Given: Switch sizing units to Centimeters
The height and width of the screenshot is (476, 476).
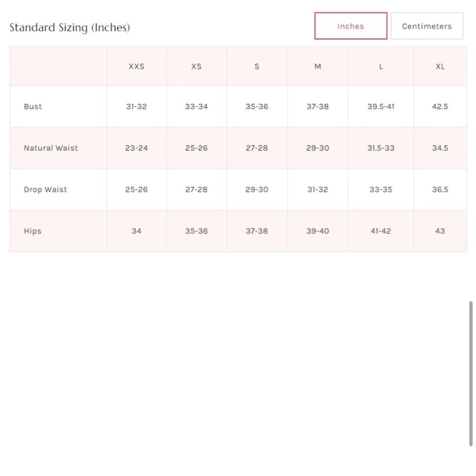Looking at the screenshot, I should tap(426, 26).
